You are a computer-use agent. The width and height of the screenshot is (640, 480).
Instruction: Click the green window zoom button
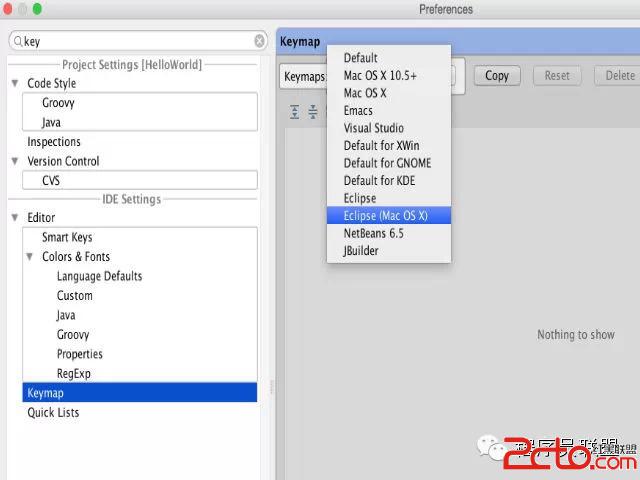pos(37,9)
